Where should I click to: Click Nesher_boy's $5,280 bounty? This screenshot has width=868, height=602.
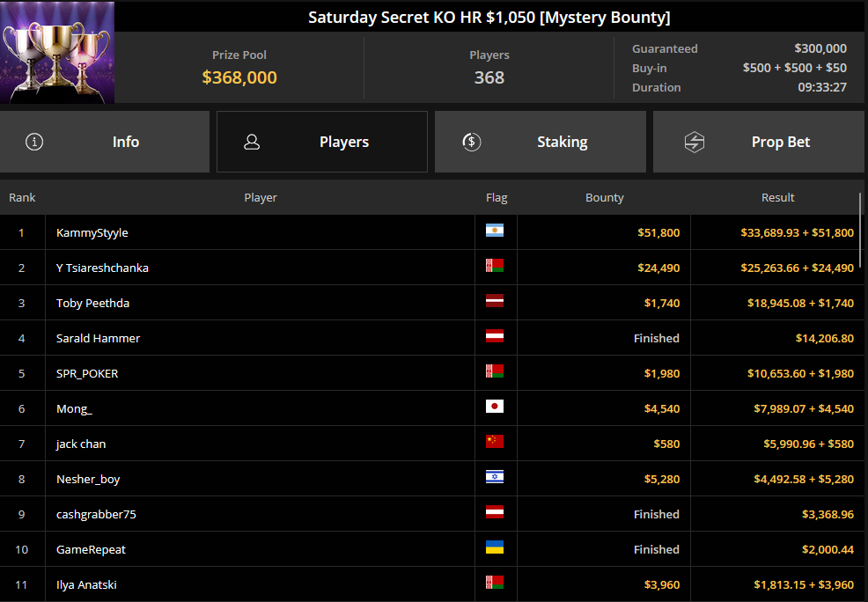(x=661, y=479)
